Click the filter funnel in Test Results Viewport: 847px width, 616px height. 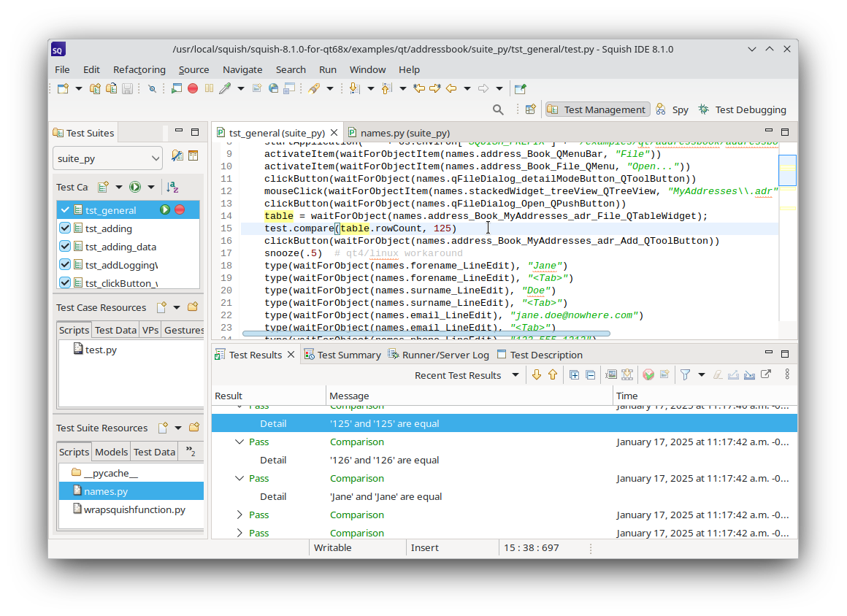pos(685,375)
